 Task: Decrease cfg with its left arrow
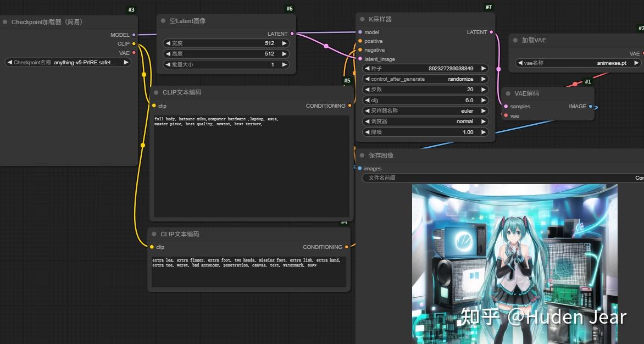[367, 100]
